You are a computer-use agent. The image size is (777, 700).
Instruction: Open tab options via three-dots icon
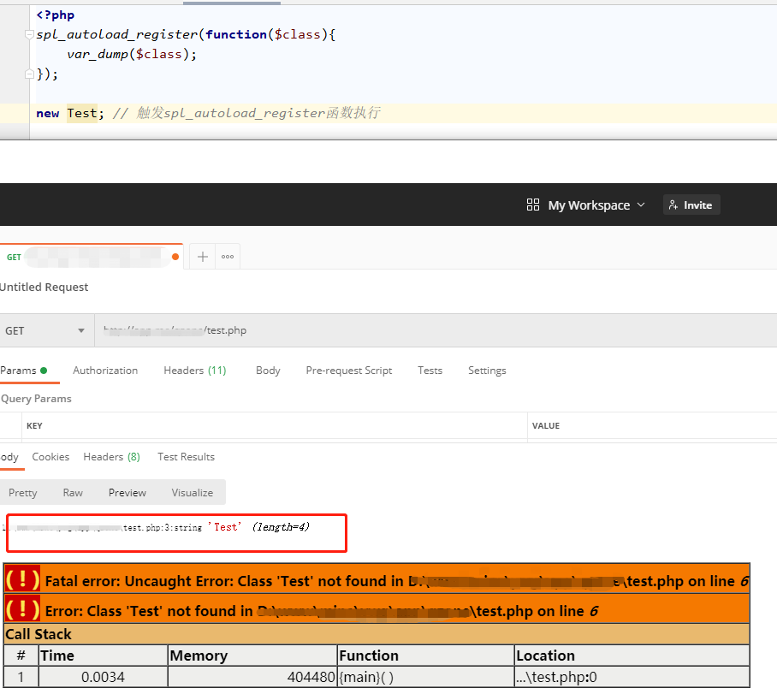pyautogui.click(x=228, y=257)
